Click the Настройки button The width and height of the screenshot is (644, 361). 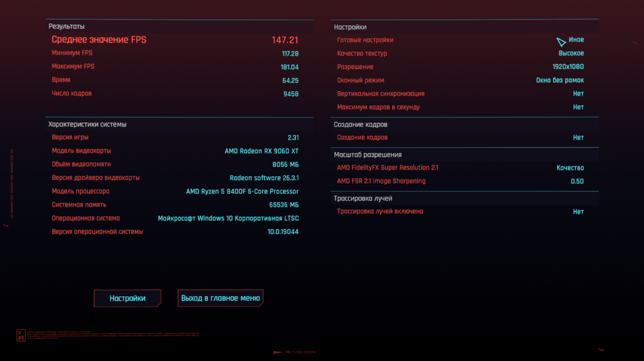point(127,298)
